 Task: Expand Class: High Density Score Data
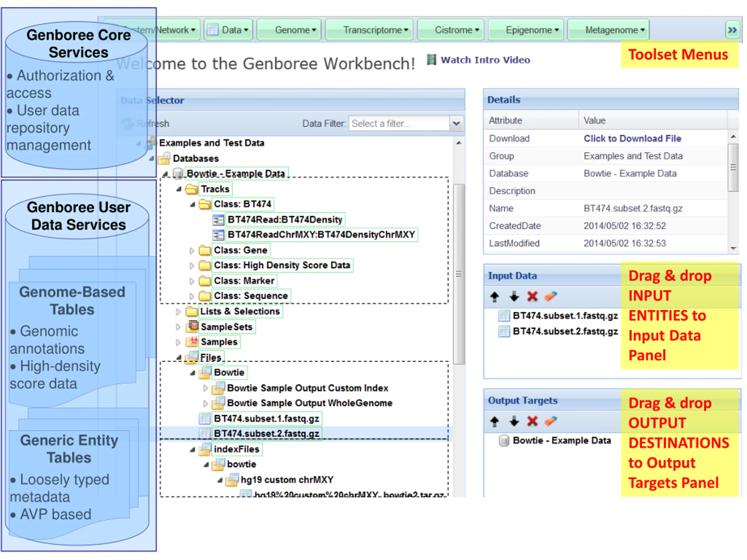tap(192, 266)
